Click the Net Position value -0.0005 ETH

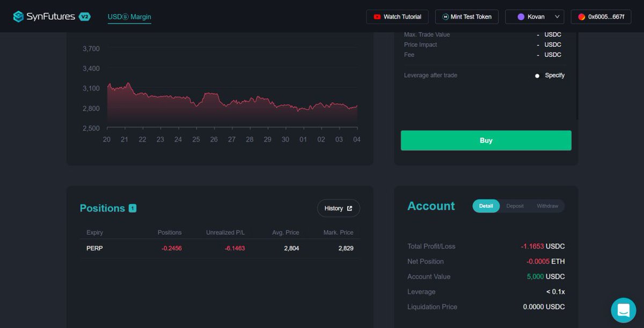click(x=545, y=262)
